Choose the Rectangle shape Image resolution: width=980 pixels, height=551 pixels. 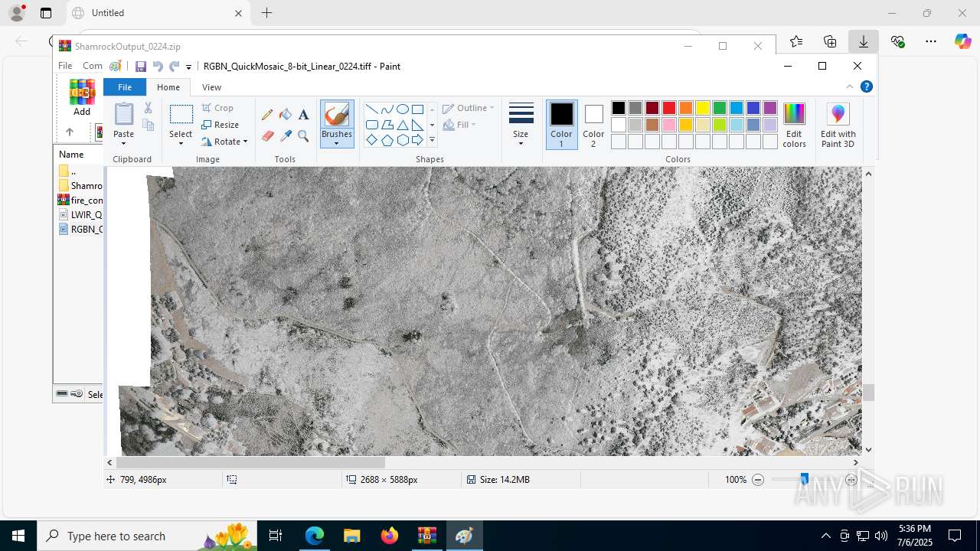click(417, 109)
